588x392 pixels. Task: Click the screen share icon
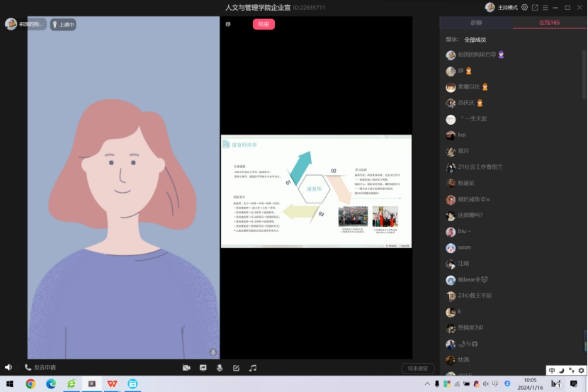(x=203, y=368)
